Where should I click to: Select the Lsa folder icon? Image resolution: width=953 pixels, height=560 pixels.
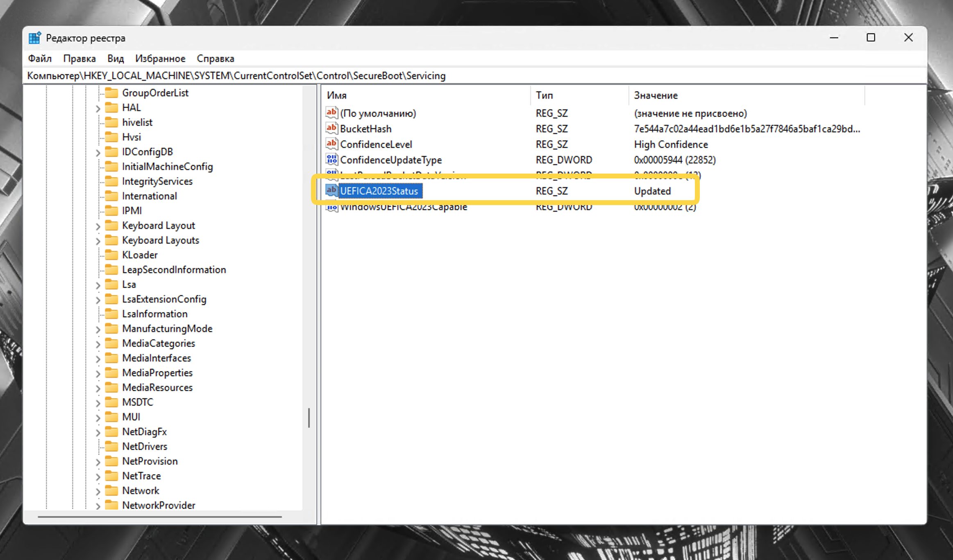pyautogui.click(x=111, y=285)
